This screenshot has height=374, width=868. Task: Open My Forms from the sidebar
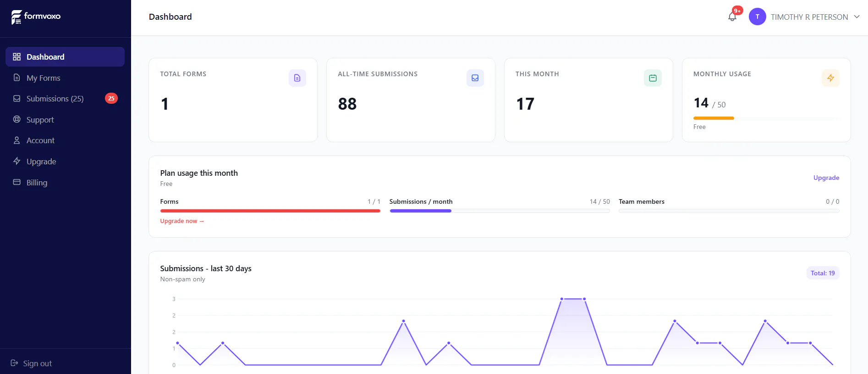click(x=65, y=78)
